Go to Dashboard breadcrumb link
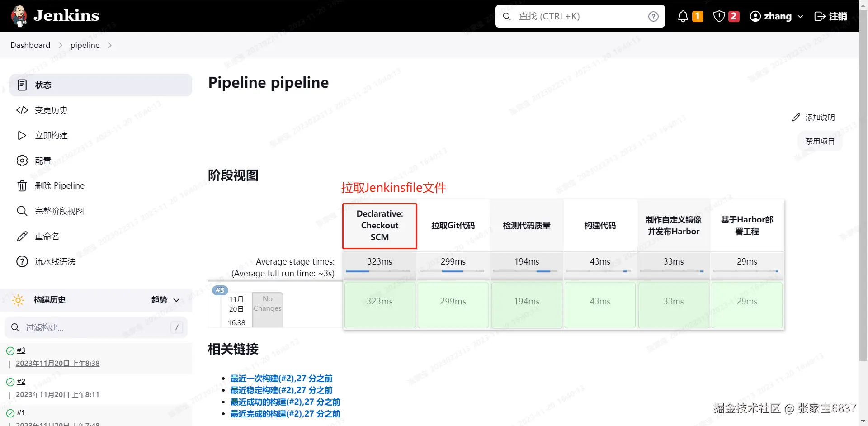The height and width of the screenshot is (426, 868). (x=30, y=45)
